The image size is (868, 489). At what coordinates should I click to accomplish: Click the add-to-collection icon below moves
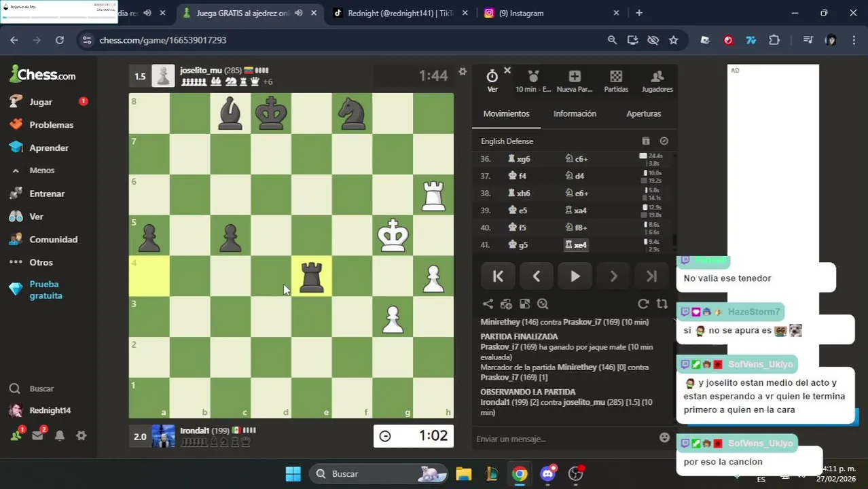(x=506, y=304)
